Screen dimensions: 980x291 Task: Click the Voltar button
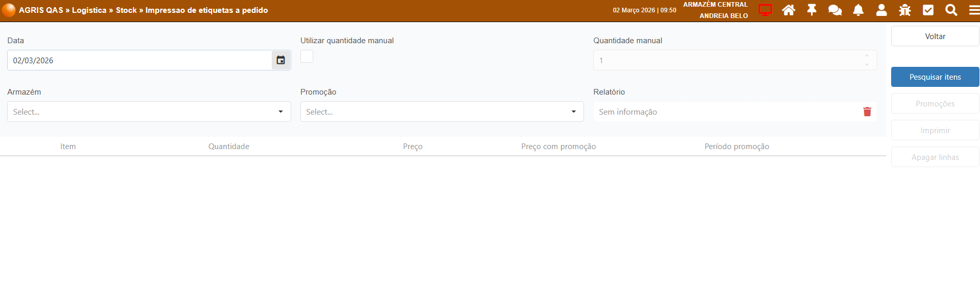click(x=935, y=36)
